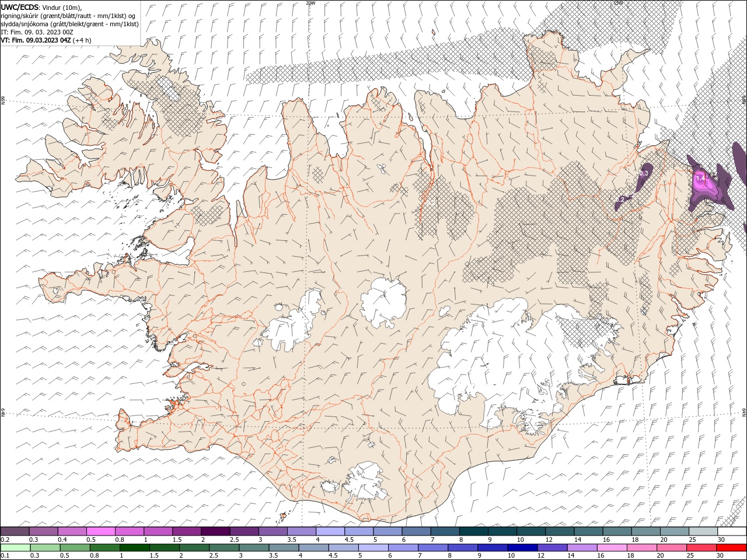Screen dimensions: 747x560
Task: Pick the snow legend swatch starting at 3.5
Action: pos(301,531)
